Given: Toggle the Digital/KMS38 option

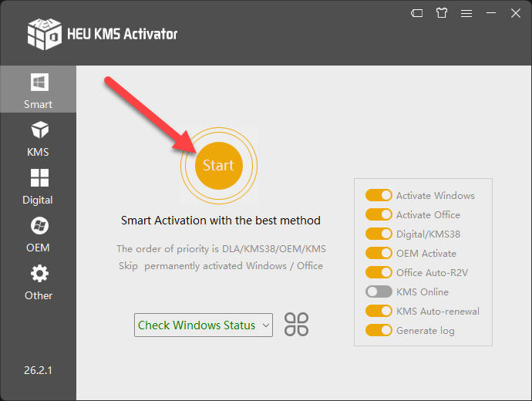Looking at the screenshot, I should (379, 234).
